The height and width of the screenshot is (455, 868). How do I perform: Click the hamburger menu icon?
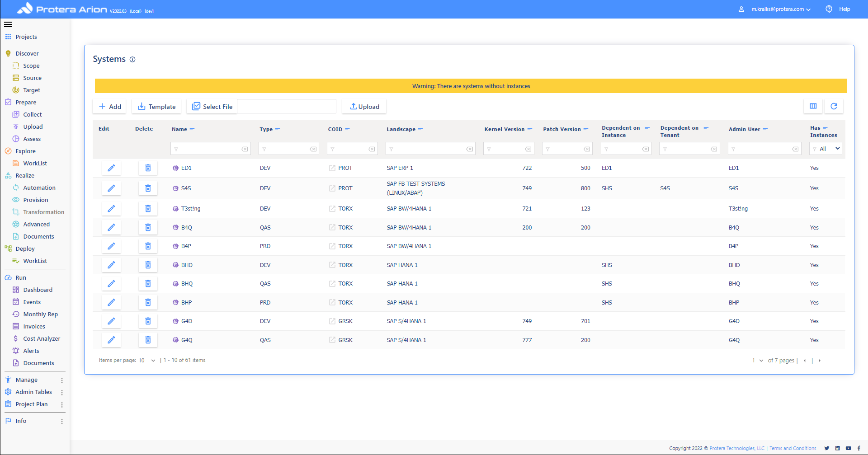(x=8, y=24)
